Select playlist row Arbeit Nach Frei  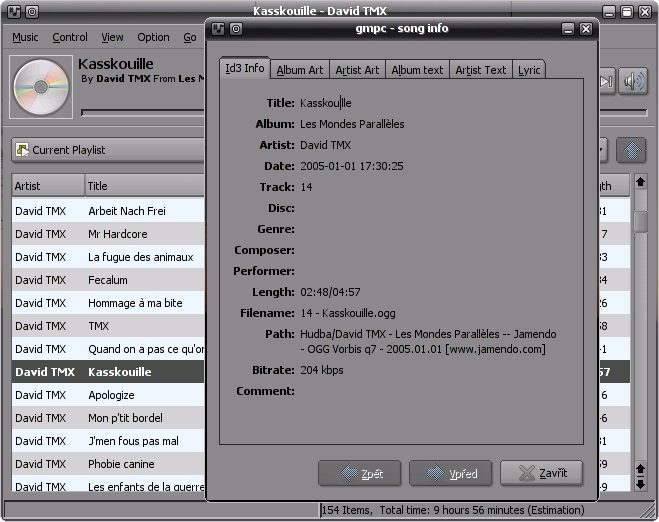pyautogui.click(x=108, y=211)
